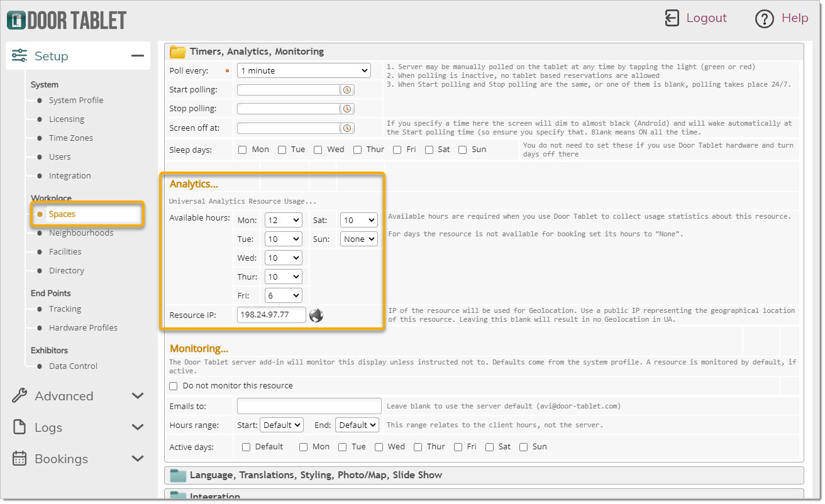Open the Thur available hours dropdown
The image size is (825, 504).
284,277
